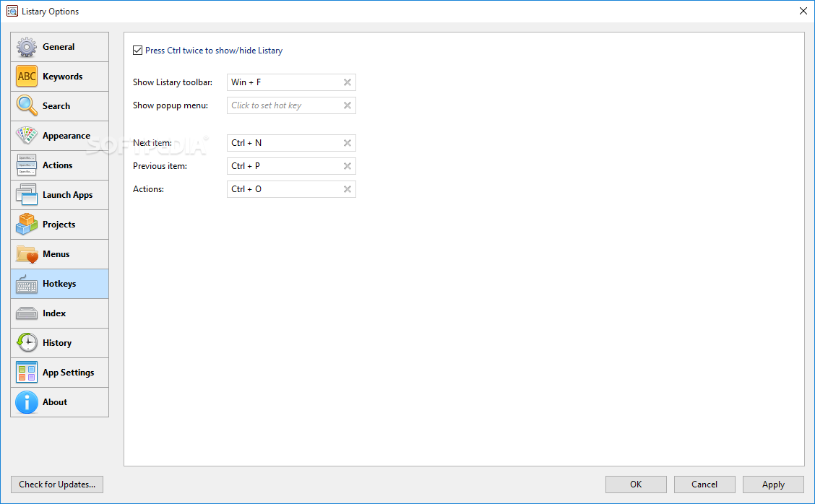Click the Keywords ABC icon
This screenshot has width=815, height=504.
[x=27, y=77]
